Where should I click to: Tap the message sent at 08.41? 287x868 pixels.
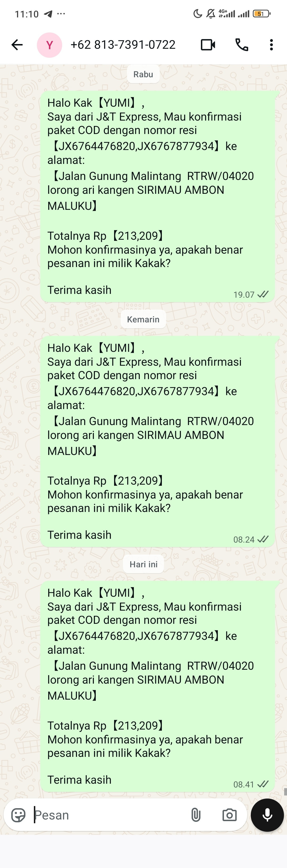(158, 686)
